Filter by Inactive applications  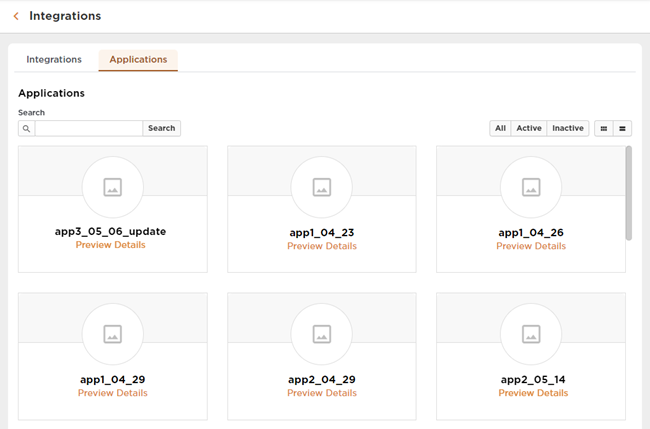[568, 128]
